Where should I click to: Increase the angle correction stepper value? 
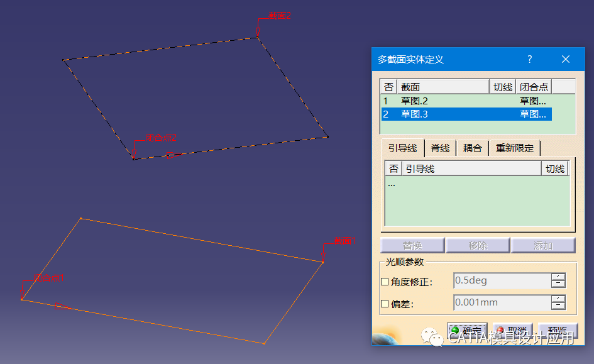pyautogui.click(x=558, y=277)
